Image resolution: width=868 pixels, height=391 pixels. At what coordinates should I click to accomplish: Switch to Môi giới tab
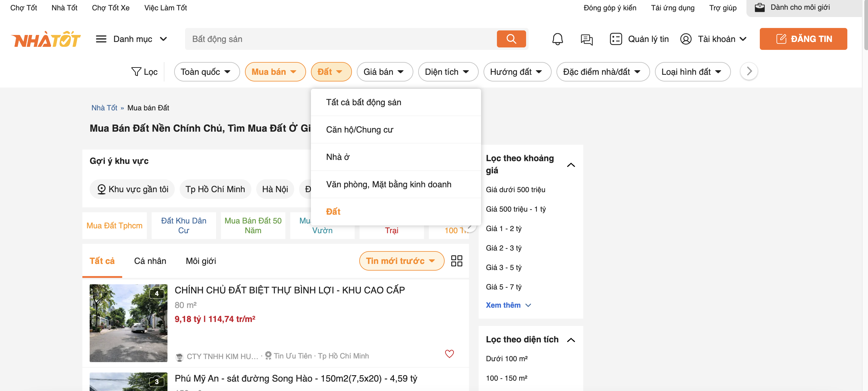pos(201,261)
